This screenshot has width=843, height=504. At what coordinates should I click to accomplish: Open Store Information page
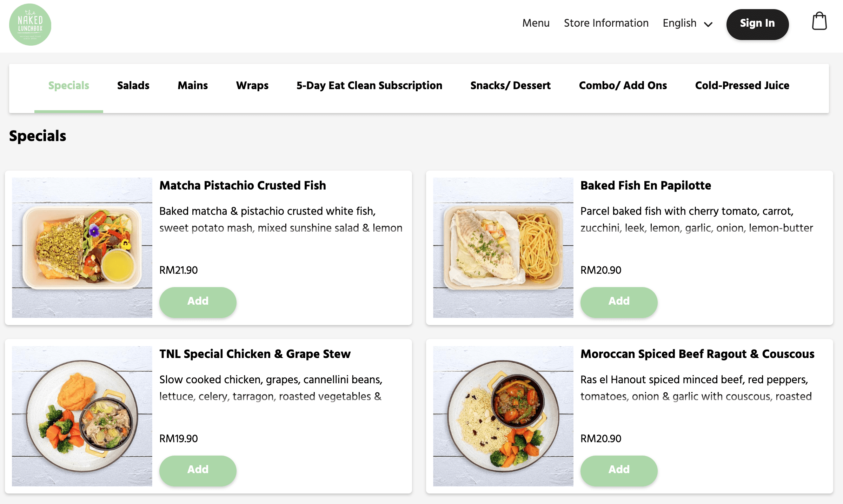pos(606,23)
